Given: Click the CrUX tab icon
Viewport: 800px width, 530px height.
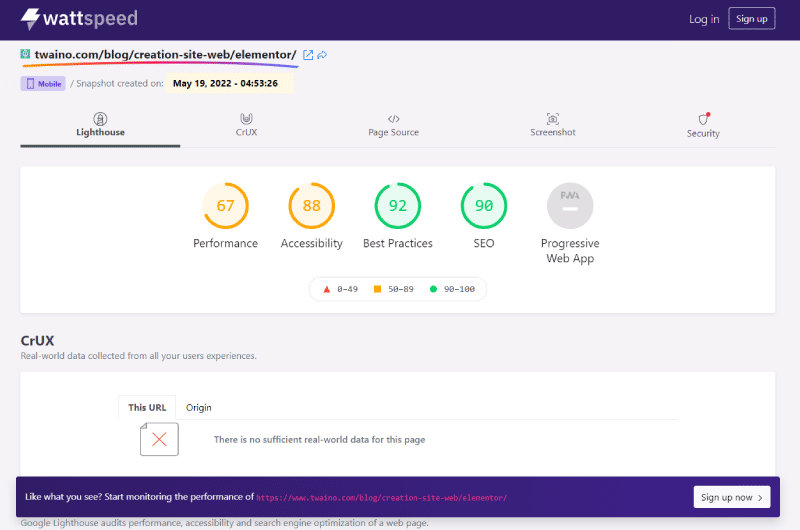Looking at the screenshot, I should pyautogui.click(x=246, y=118).
